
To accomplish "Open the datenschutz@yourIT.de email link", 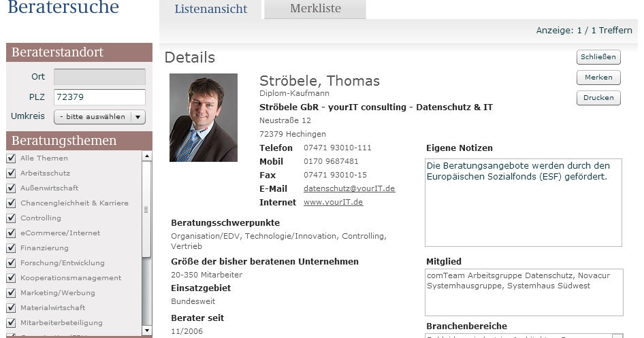I will click(x=349, y=188).
